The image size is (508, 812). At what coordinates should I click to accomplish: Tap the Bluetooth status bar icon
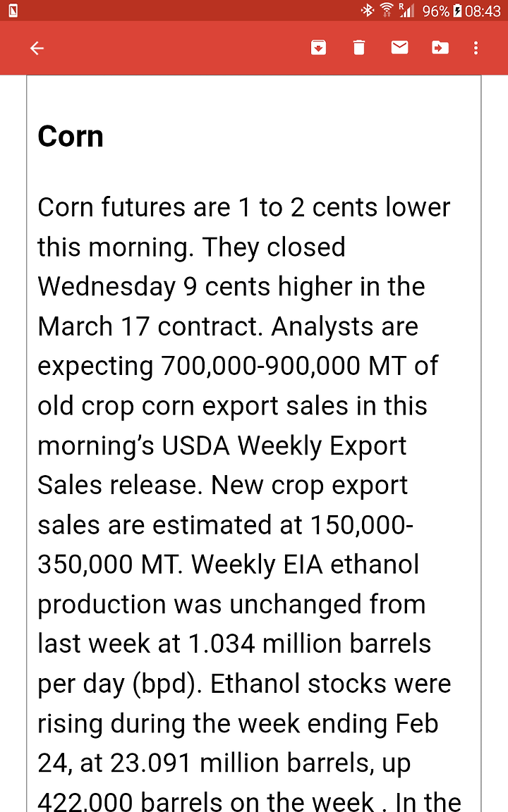(368, 10)
